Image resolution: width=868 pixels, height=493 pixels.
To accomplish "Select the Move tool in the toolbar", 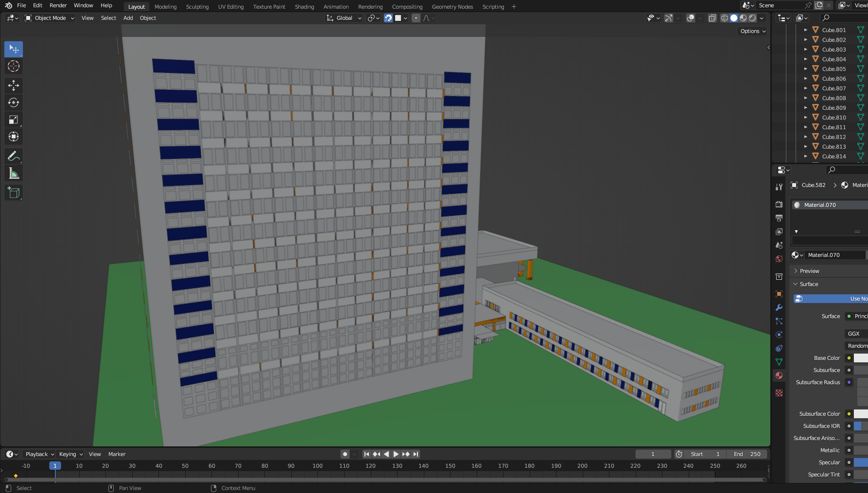I will (14, 85).
